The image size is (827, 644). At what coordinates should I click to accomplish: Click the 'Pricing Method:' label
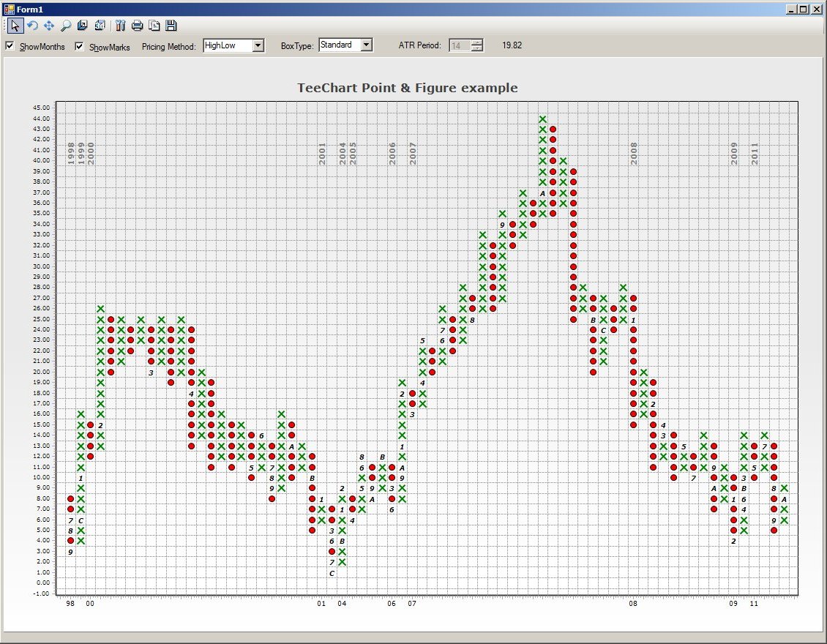169,46
